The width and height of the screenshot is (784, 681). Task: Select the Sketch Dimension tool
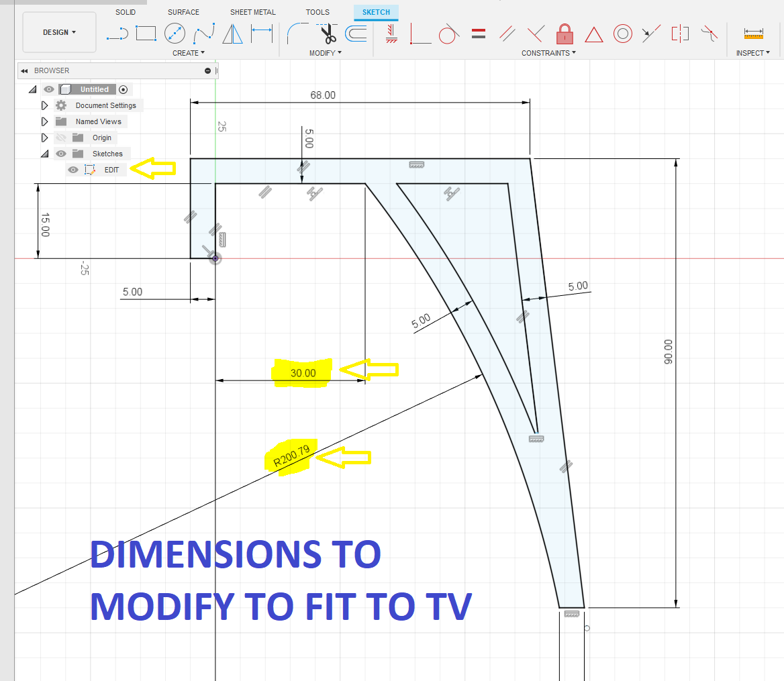(262, 34)
